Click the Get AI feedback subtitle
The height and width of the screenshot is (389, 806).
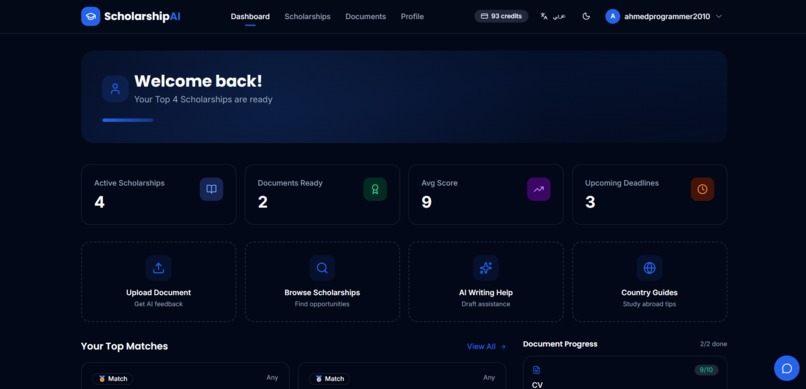point(159,304)
